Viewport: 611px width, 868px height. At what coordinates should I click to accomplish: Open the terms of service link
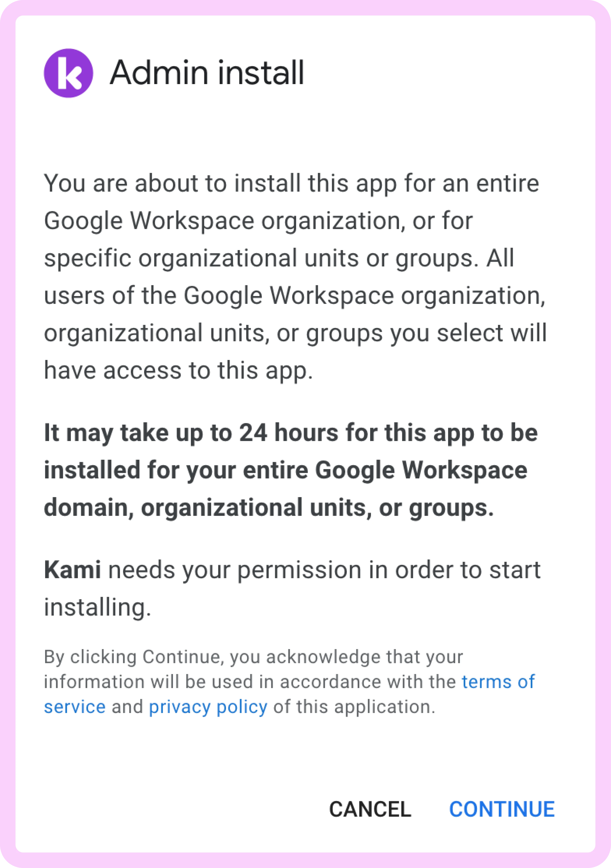(x=498, y=682)
